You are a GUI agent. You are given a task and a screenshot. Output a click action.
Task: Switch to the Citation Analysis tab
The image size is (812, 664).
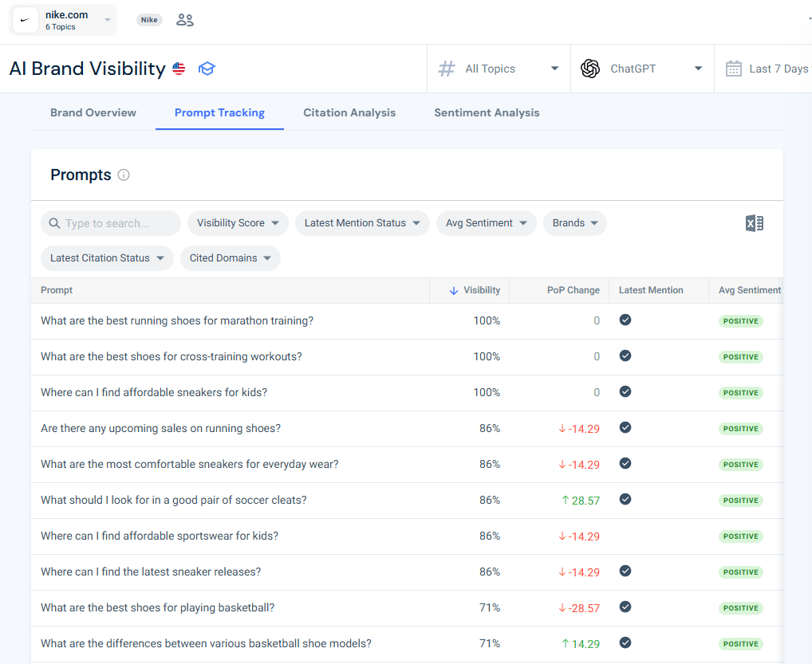click(x=349, y=113)
